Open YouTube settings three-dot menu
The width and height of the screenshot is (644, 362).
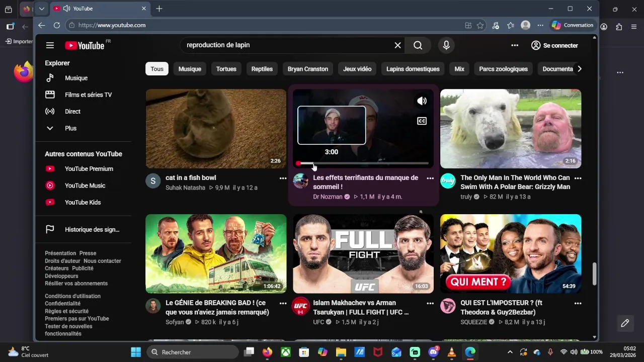click(515, 45)
